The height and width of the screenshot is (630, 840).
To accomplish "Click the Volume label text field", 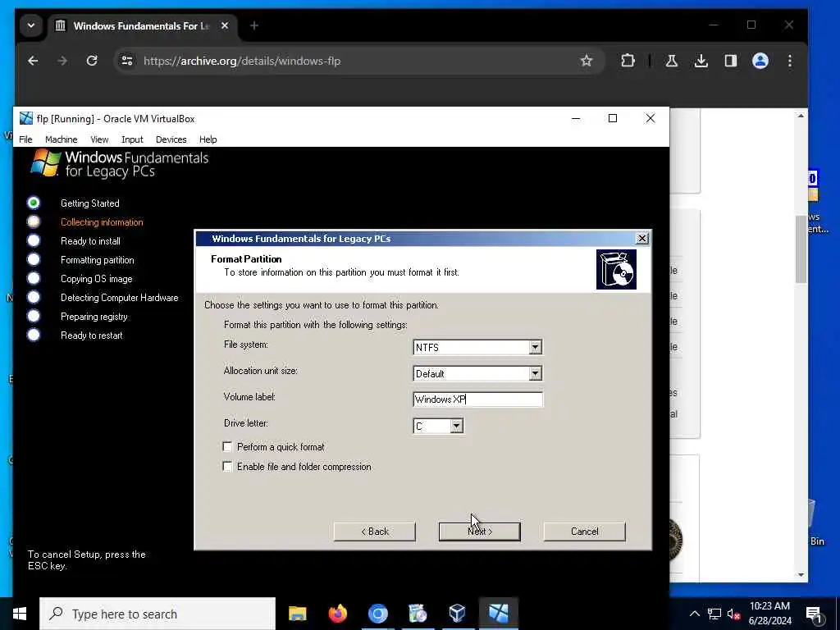I will click(x=477, y=399).
